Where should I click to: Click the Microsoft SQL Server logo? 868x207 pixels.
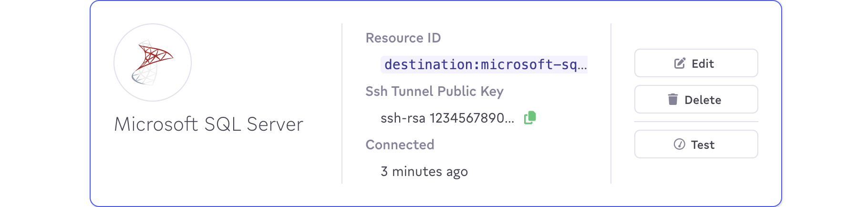tap(152, 62)
